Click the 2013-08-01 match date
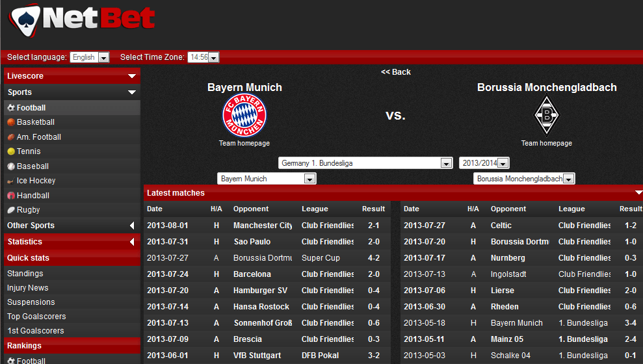 pos(168,226)
